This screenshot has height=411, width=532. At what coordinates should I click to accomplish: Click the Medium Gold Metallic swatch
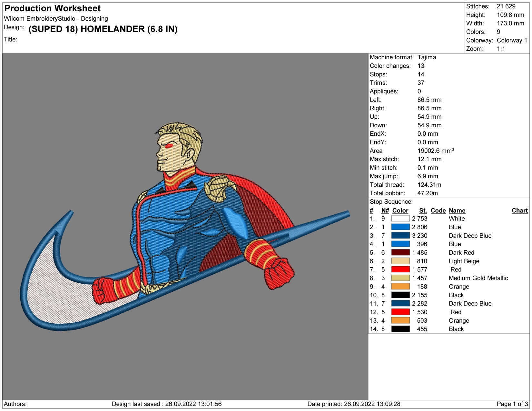coord(400,278)
